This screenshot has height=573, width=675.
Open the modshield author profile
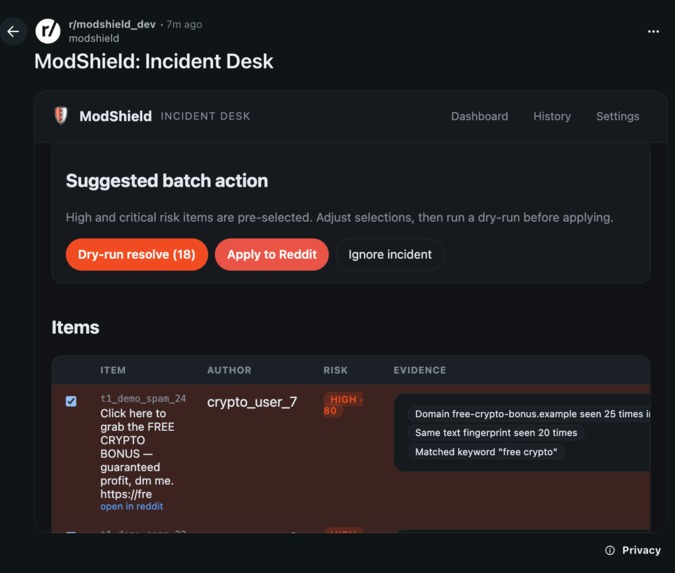click(94, 38)
